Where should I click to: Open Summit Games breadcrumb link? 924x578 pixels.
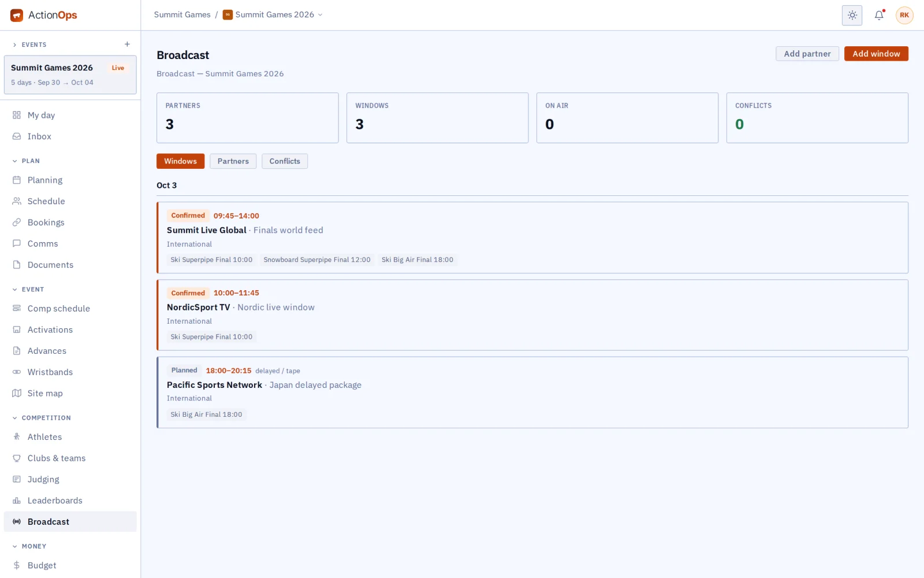[x=182, y=14]
